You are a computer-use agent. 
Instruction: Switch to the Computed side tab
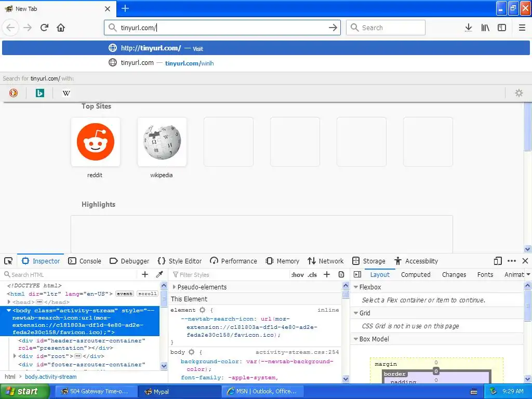(x=416, y=274)
